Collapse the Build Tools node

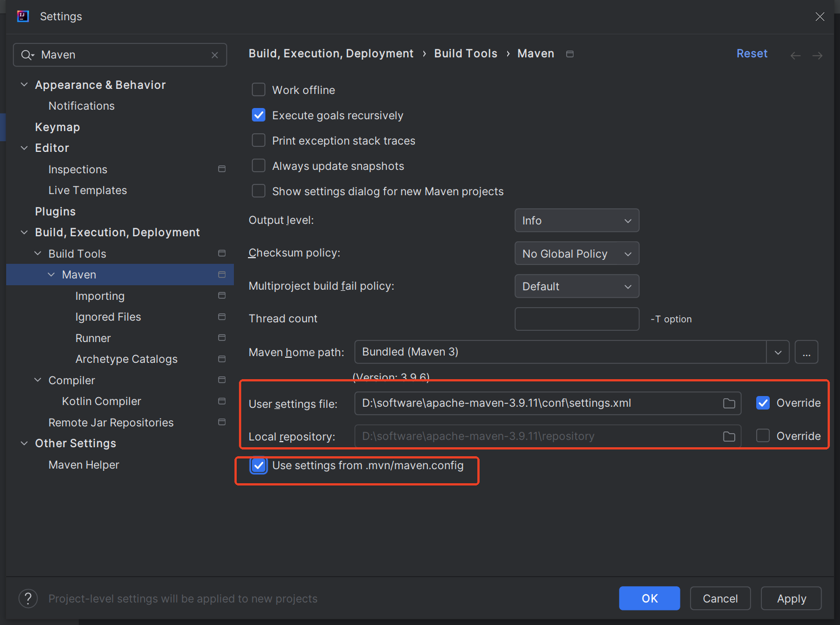tap(38, 253)
